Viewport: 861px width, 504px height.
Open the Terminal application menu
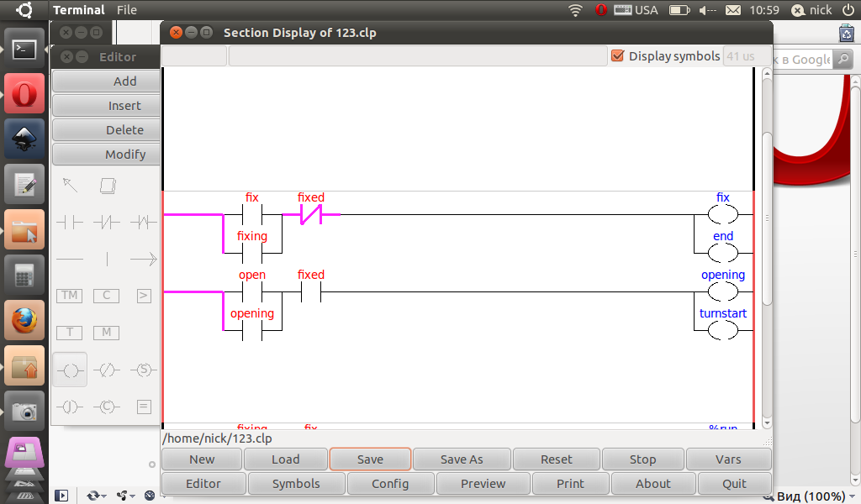[78, 10]
